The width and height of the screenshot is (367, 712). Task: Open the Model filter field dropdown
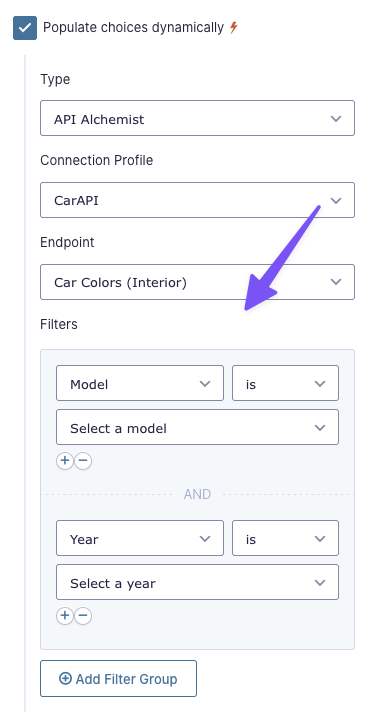140,383
